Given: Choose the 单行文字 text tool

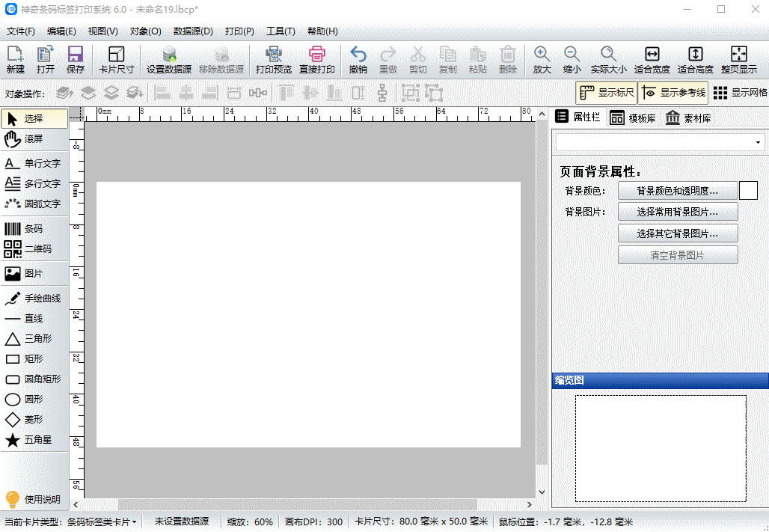Looking at the screenshot, I should tap(34, 163).
